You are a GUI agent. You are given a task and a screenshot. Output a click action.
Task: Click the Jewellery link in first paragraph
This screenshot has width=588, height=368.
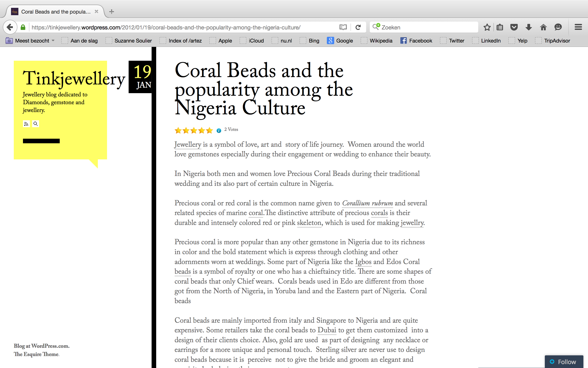(x=188, y=144)
